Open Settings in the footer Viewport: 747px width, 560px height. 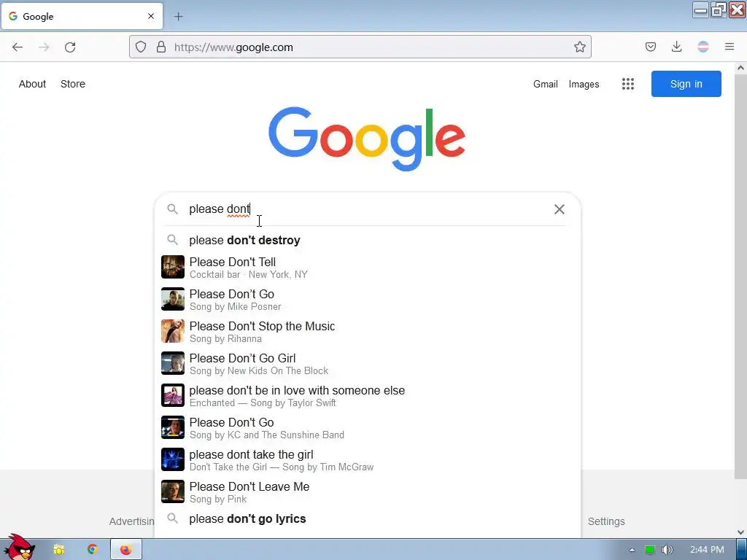pos(606,521)
